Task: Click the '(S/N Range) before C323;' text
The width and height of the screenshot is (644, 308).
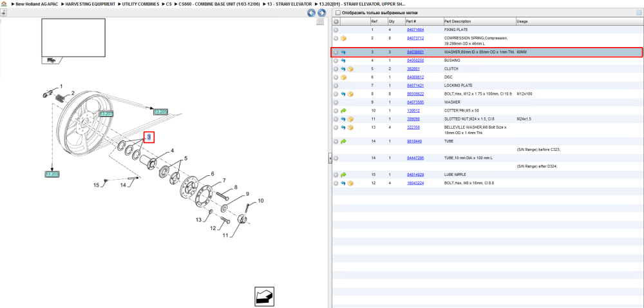Action: point(538,150)
